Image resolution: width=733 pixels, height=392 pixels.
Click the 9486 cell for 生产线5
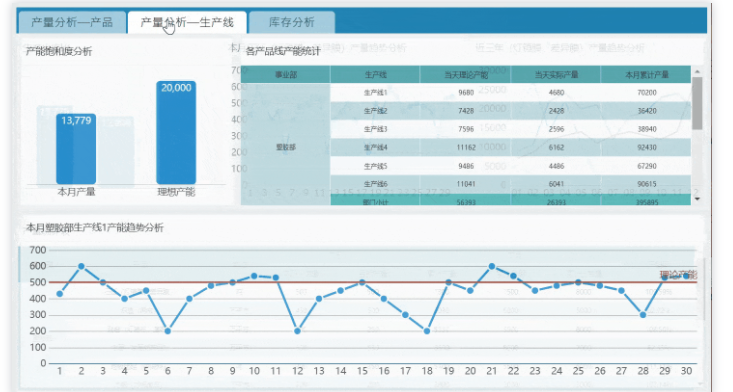[466, 166]
